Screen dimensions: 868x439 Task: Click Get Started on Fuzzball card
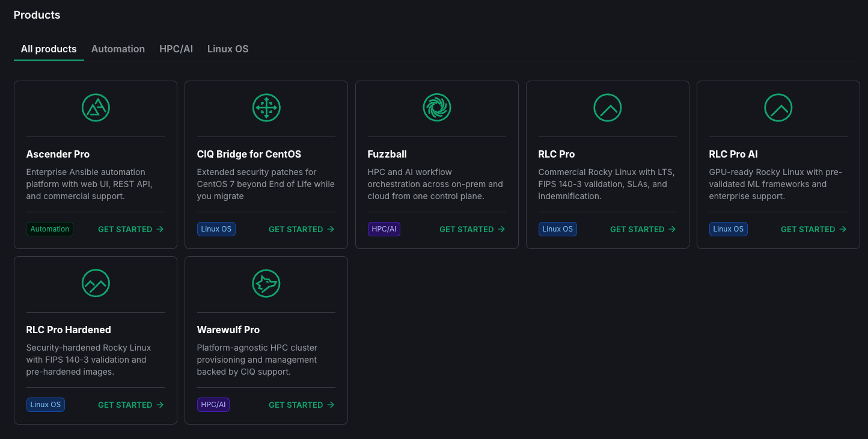(472, 229)
